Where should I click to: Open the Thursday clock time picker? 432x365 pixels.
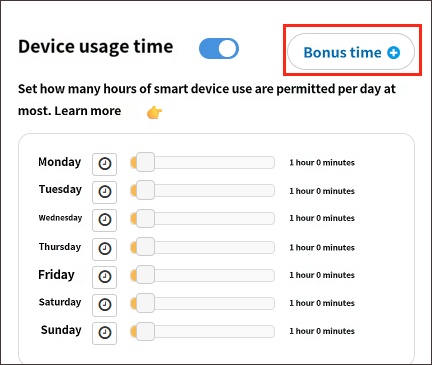click(x=104, y=249)
